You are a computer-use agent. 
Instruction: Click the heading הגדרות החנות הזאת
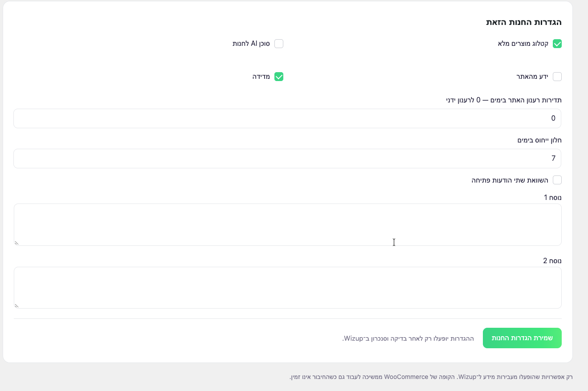524,22
